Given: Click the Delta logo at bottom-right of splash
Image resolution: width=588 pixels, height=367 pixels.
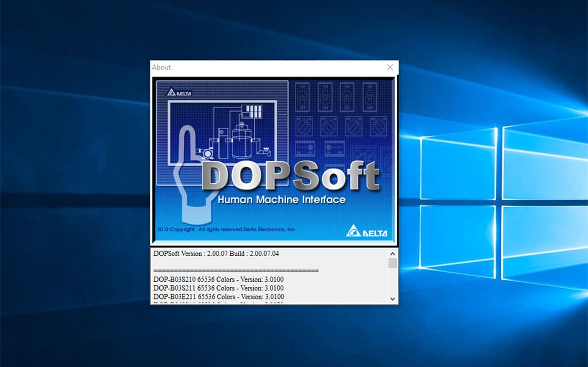Looking at the screenshot, I should tap(367, 231).
